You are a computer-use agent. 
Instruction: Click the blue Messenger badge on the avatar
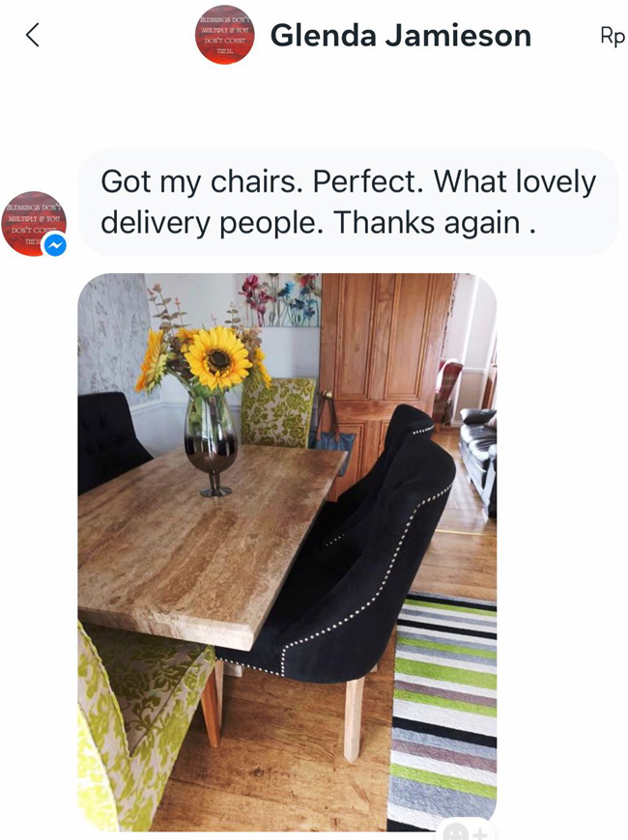pos(55,245)
